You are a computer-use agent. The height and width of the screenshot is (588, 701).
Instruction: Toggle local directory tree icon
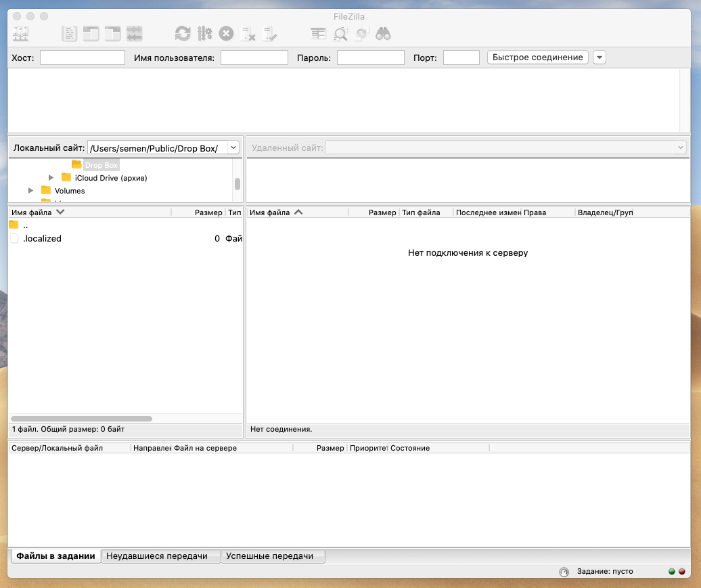click(91, 34)
